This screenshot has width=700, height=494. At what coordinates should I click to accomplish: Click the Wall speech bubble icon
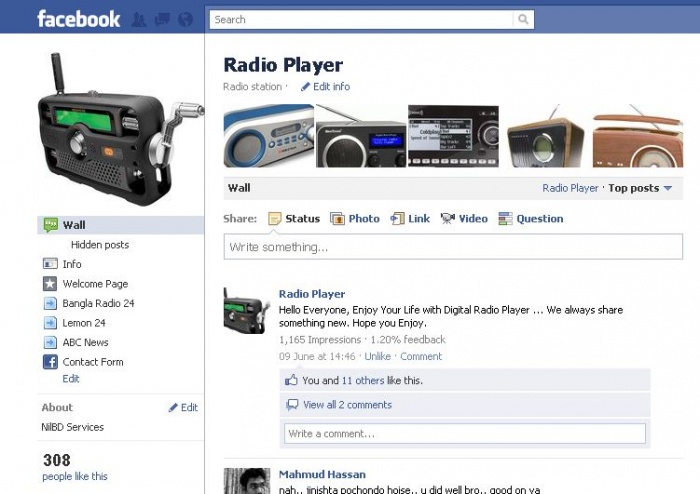tap(50, 225)
